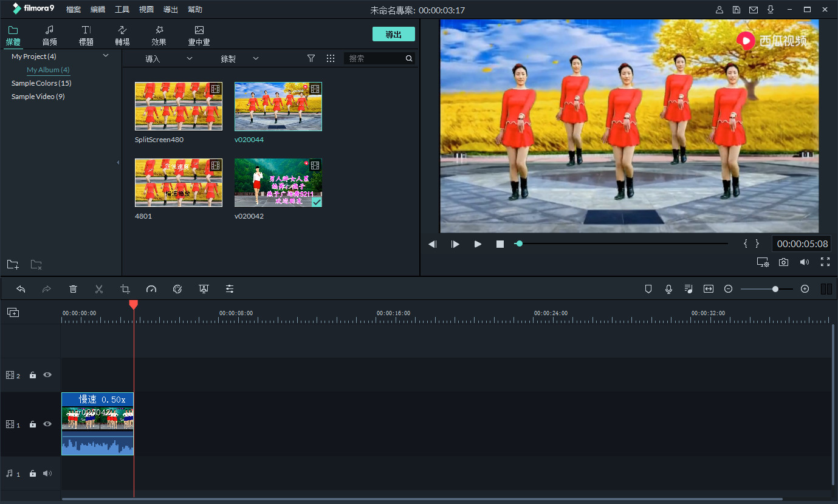The image size is (838, 504).
Task: Open the speed adjustment tool
Action: point(151,288)
